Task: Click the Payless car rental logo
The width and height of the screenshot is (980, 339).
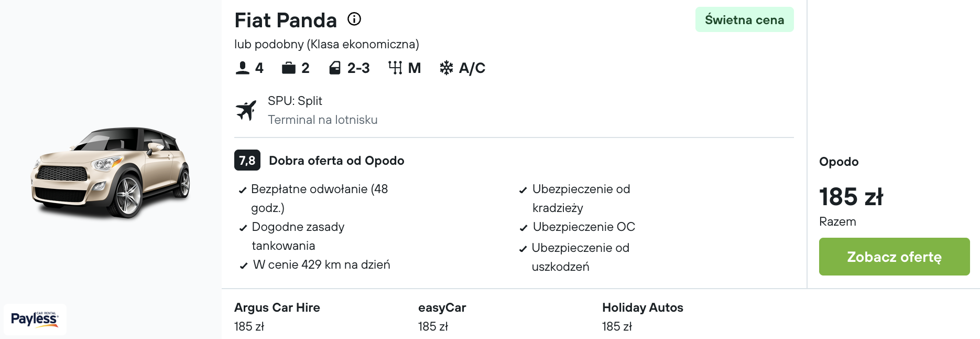Action: (x=35, y=319)
